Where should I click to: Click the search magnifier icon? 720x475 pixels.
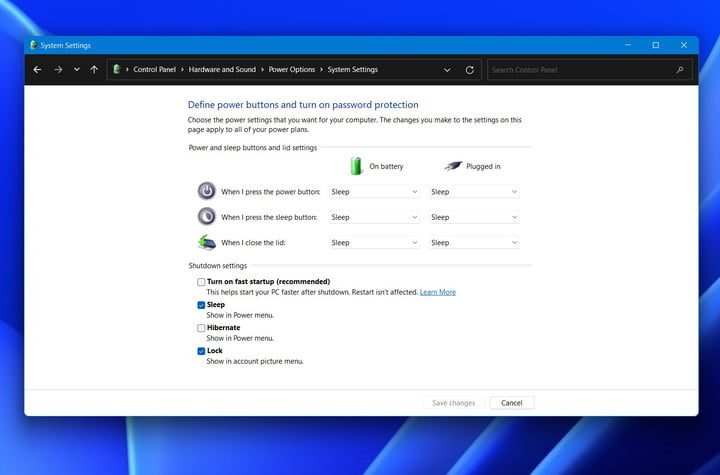point(680,70)
